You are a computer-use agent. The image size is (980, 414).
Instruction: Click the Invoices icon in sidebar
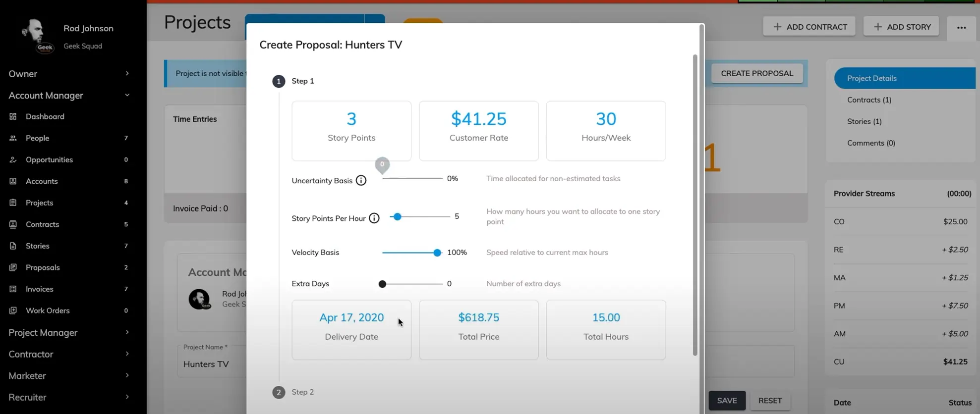point(13,289)
